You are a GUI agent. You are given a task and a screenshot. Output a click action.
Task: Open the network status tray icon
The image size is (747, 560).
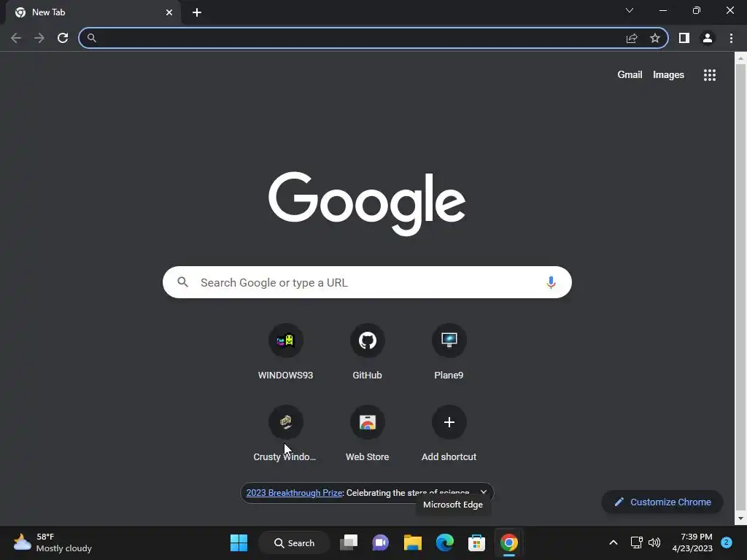tap(636, 542)
